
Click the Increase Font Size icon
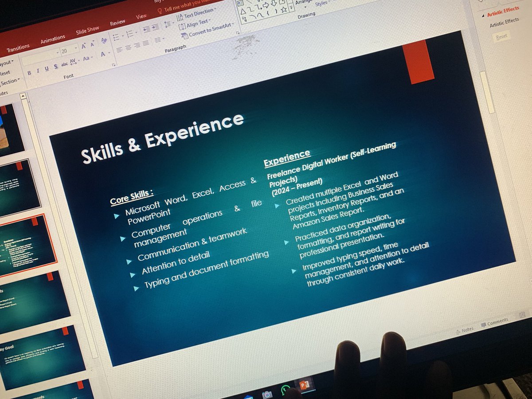coord(83,47)
